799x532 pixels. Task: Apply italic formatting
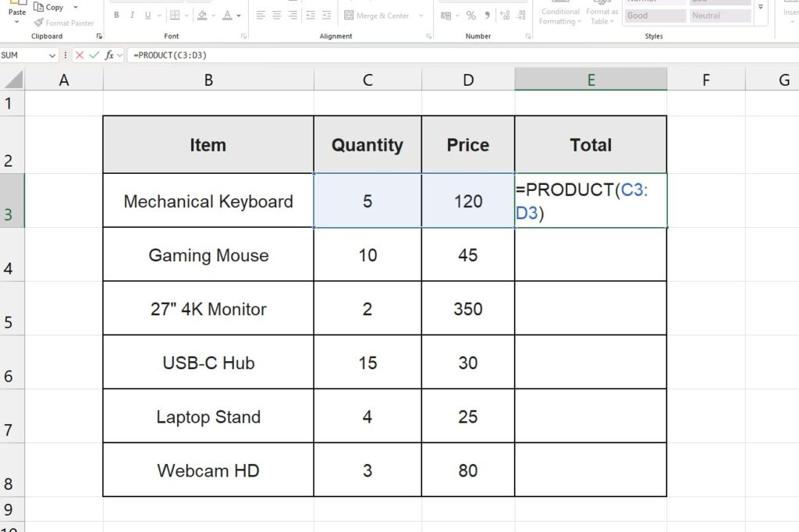(x=132, y=15)
